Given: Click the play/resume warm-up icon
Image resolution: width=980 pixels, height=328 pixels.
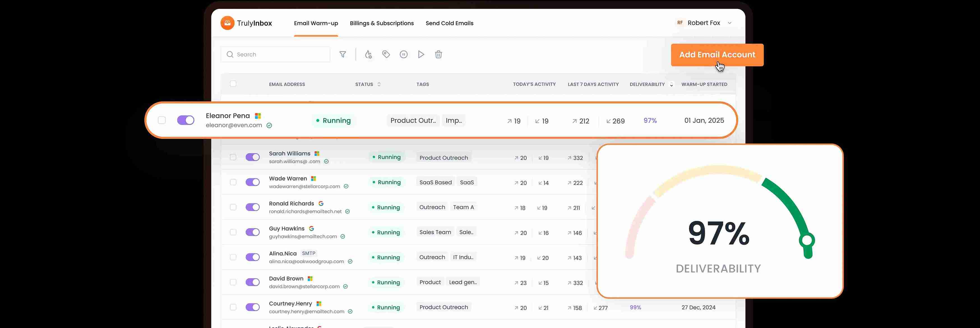Looking at the screenshot, I should 421,54.
